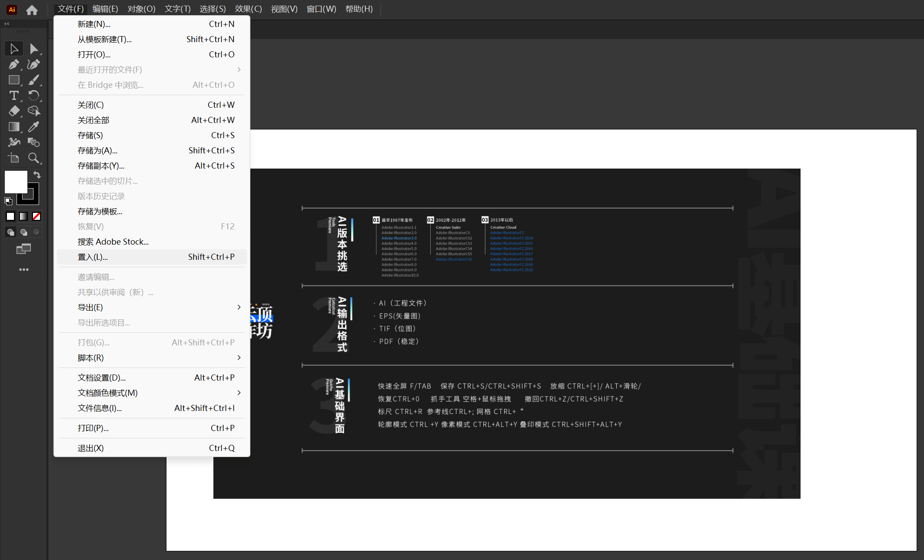The width and height of the screenshot is (924, 560).
Task: Choose the Curvature tool
Action: (33, 64)
